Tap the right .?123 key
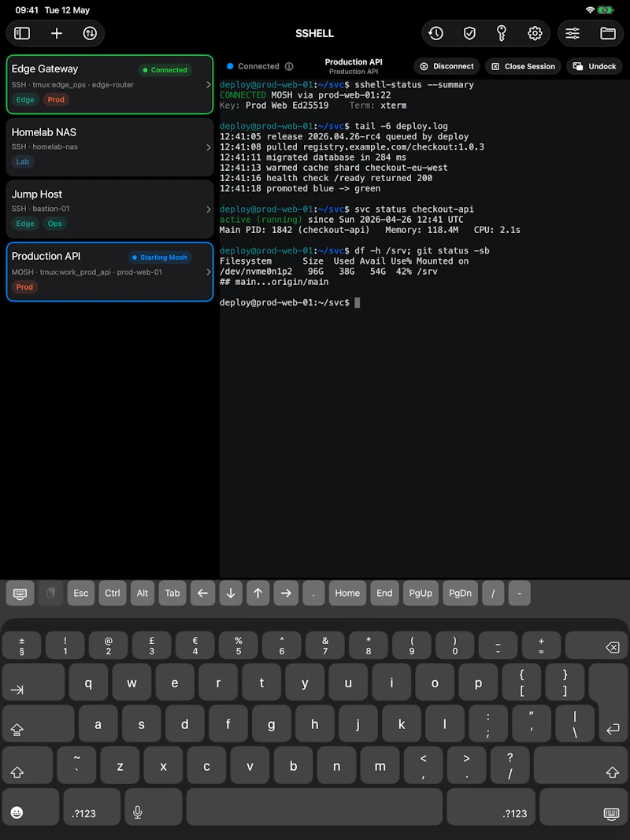This screenshot has width=630, height=840. (491, 807)
